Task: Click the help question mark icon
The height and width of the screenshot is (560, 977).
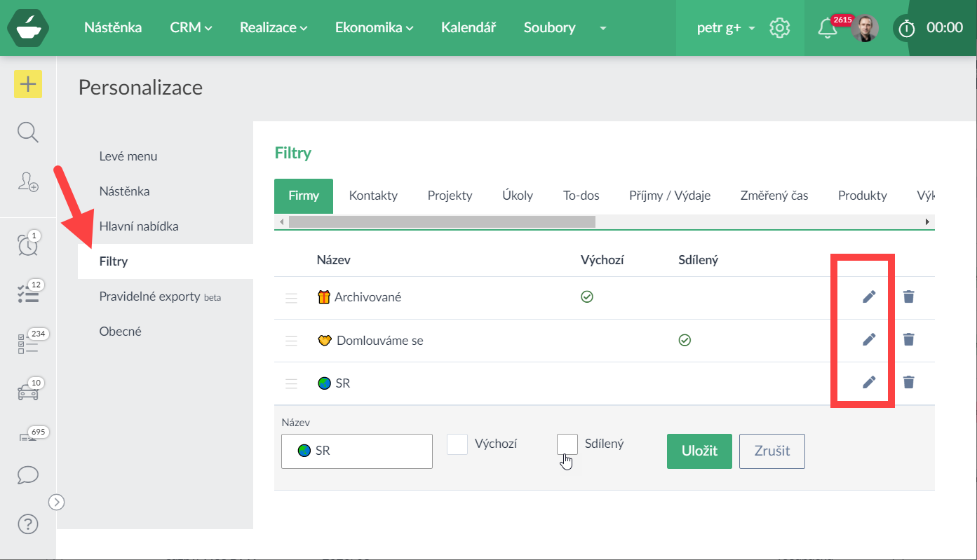Action: point(28,524)
